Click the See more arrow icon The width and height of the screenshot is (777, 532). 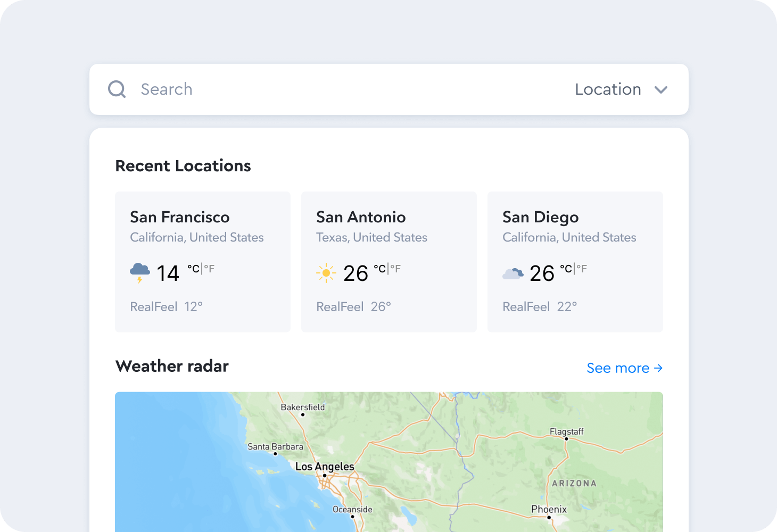point(659,368)
